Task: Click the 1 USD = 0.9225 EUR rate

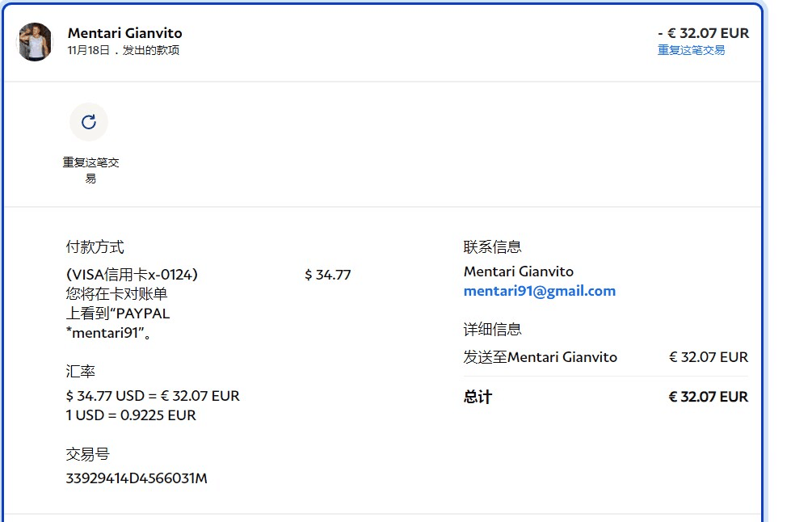Action: pyautogui.click(x=131, y=415)
